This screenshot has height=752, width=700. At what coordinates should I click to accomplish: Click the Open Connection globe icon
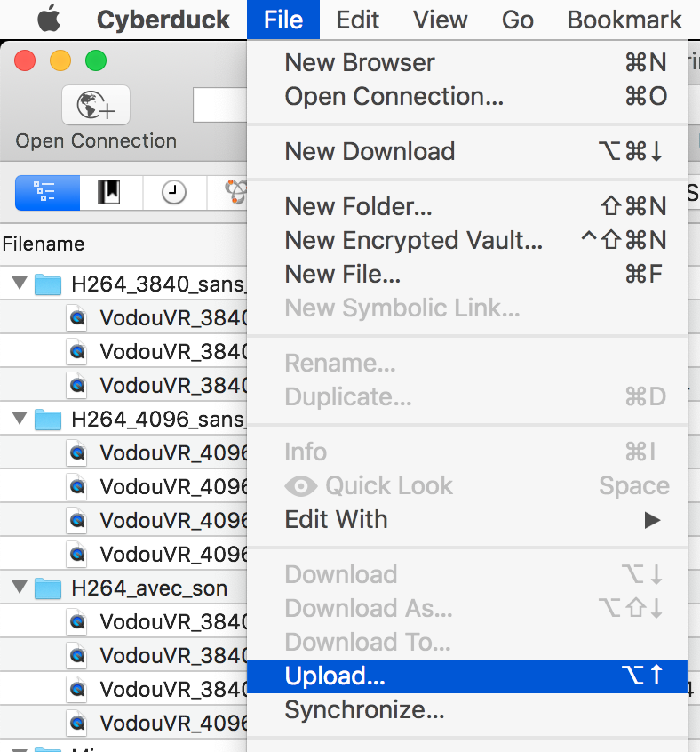(96, 106)
